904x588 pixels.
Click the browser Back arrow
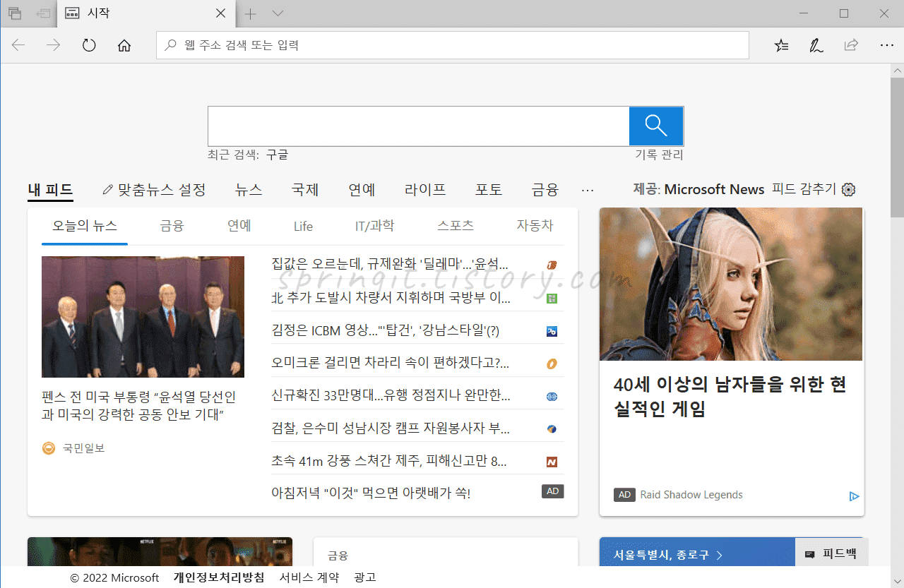pos(18,45)
